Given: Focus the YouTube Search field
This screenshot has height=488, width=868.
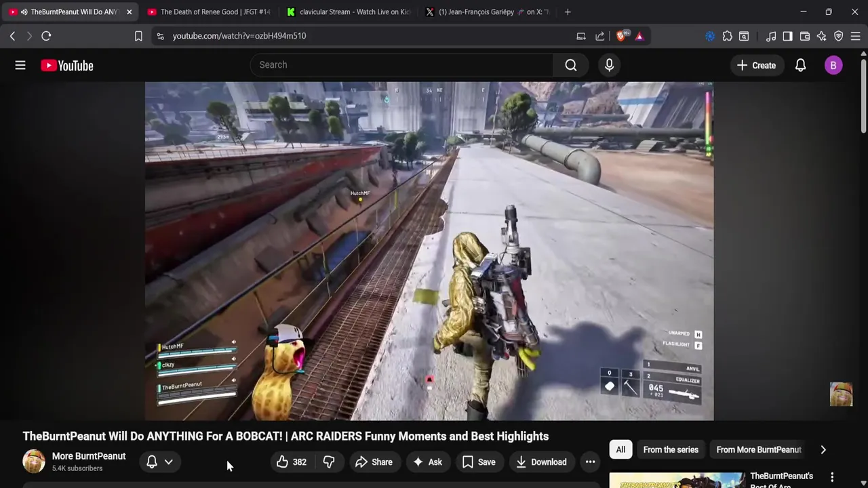Looking at the screenshot, I should pyautogui.click(x=401, y=65).
